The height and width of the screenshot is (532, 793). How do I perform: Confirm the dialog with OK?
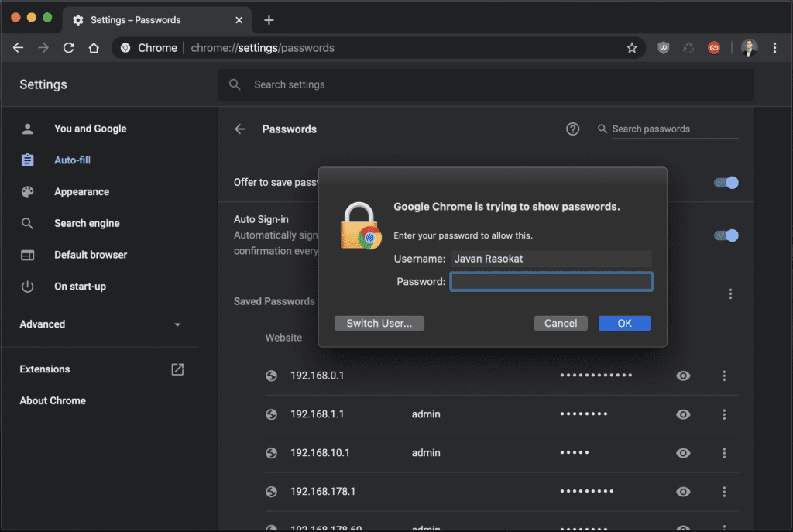click(x=625, y=323)
